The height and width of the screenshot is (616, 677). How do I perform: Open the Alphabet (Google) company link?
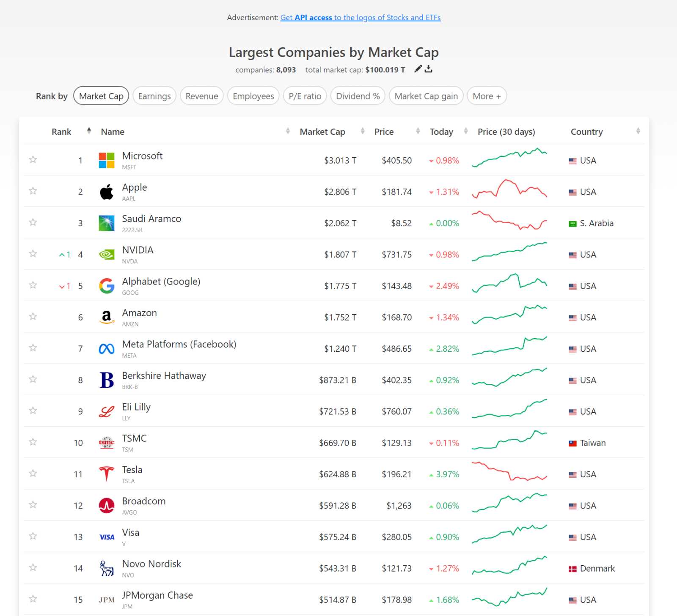[x=161, y=282]
